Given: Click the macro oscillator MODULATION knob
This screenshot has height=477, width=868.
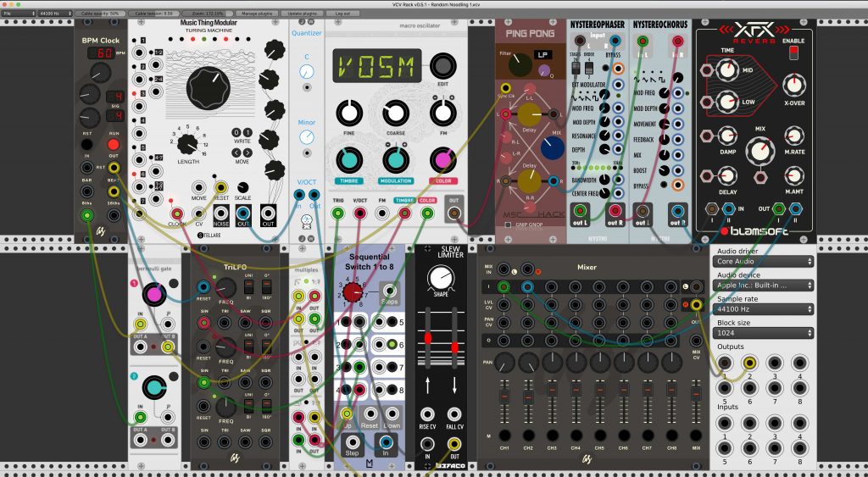Looking at the screenshot, I should [x=396, y=160].
